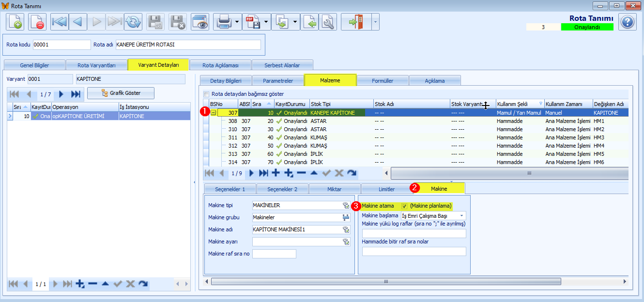The image size is (644, 302).
Task: Click the wrench settings toolbar icon
Action: click(x=328, y=22)
